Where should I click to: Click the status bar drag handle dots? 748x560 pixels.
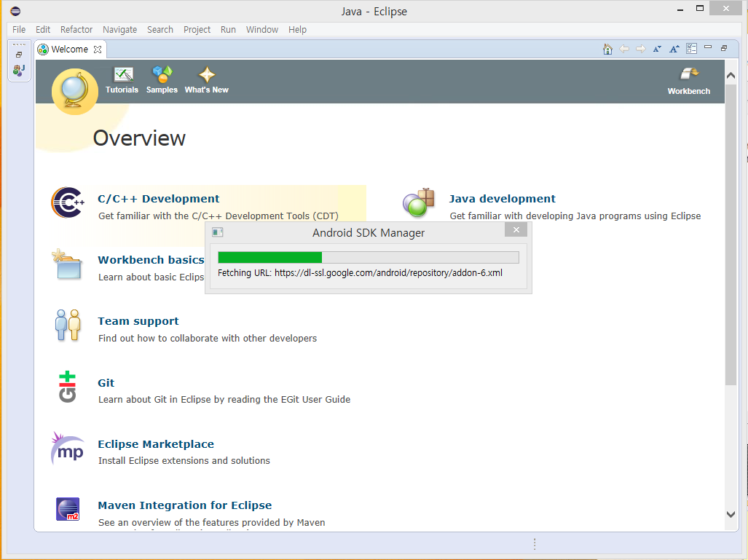pyautogui.click(x=535, y=544)
